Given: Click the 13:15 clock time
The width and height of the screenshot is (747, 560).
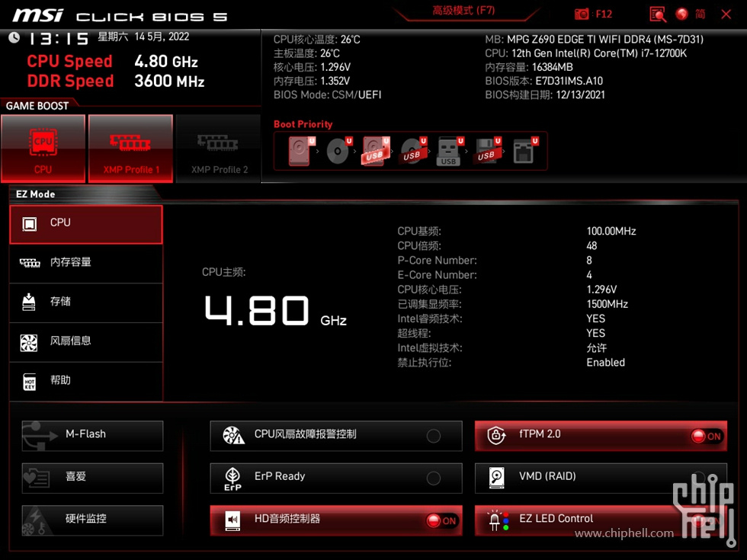Looking at the screenshot, I should point(59,39).
